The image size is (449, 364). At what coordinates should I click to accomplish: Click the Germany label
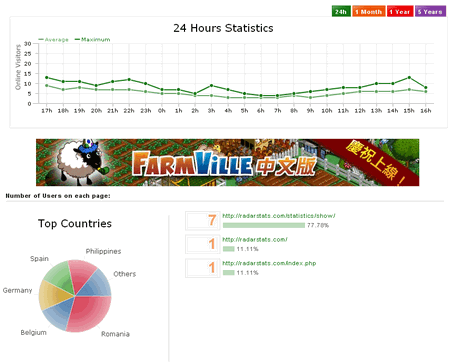17,290
